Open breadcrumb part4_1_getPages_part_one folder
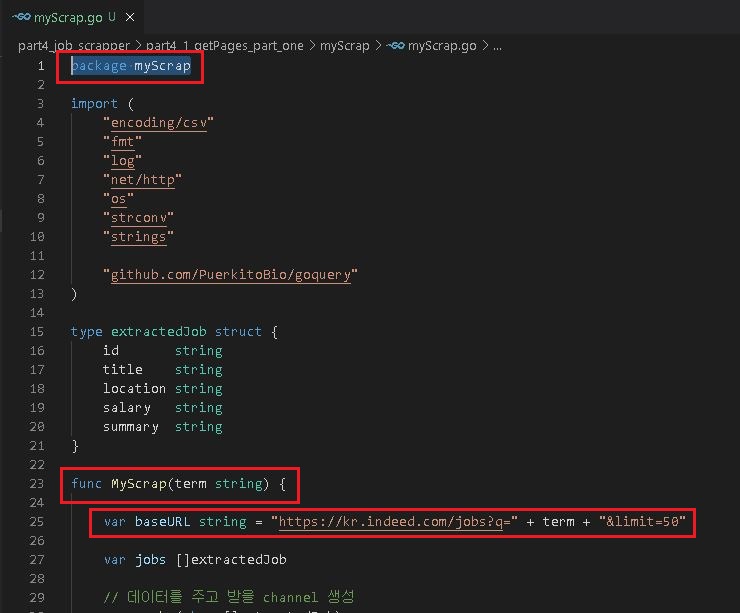Screen dimensions: 740x613 pos(225,46)
